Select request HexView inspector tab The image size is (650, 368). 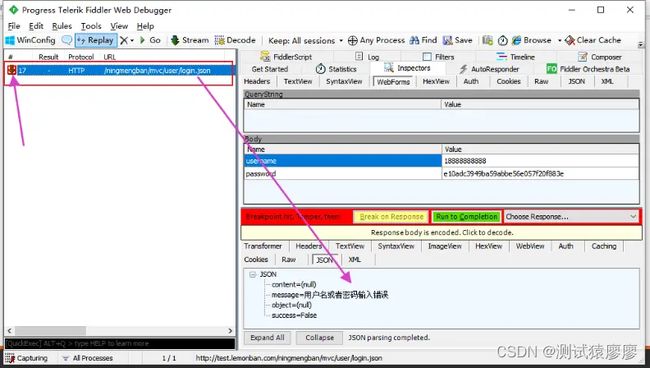click(x=436, y=82)
